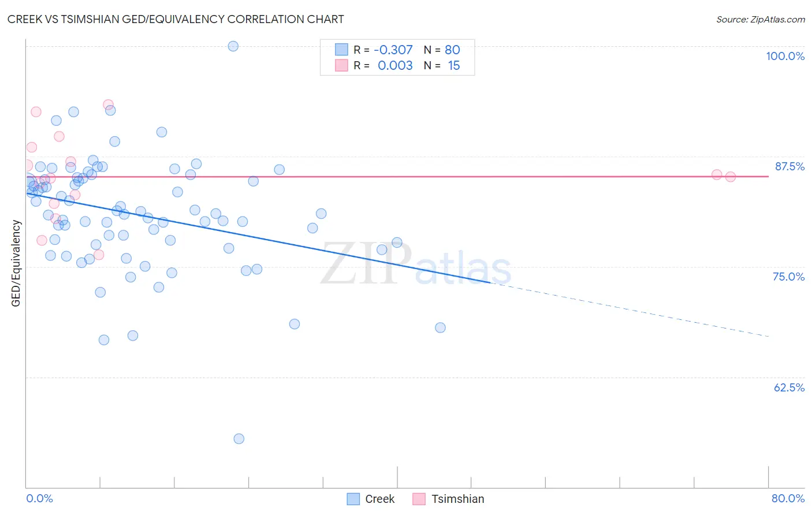Click the GED/Equivalency axis title

[x=16, y=264]
